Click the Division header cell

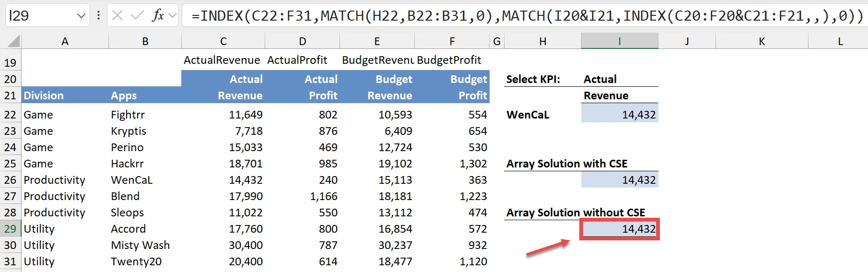click(65, 95)
